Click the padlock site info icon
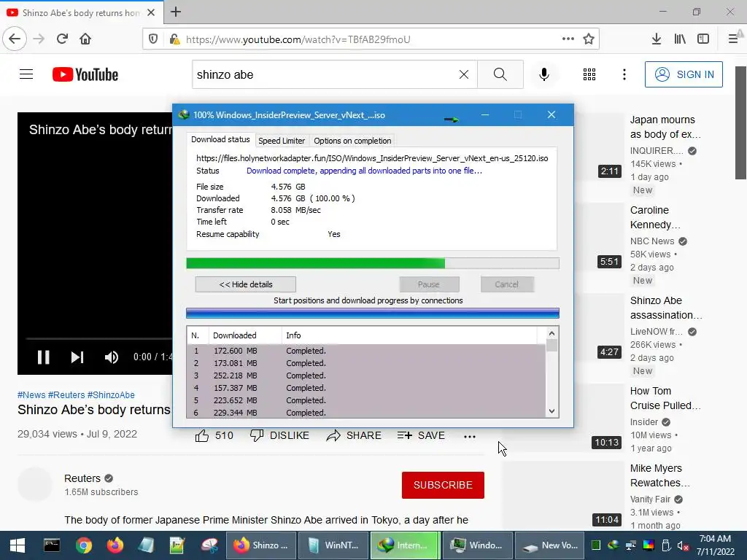Viewport: 747px width, 560px height. 174,39
